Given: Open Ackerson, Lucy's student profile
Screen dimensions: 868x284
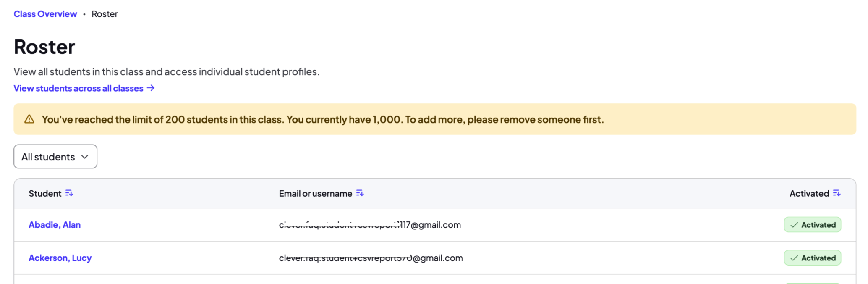Looking at the screenshot, I should (x=60, y=258).
